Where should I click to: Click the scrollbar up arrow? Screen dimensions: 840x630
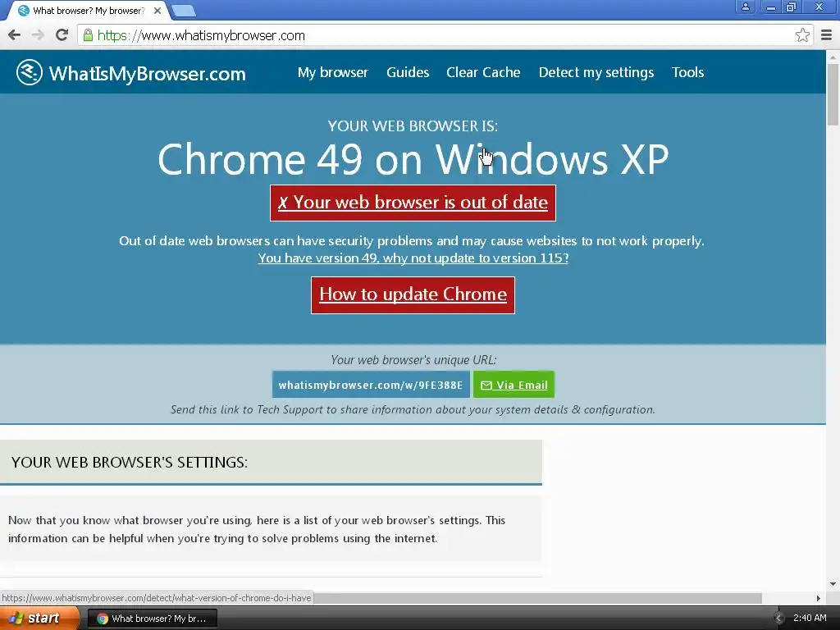pos(833,57)
